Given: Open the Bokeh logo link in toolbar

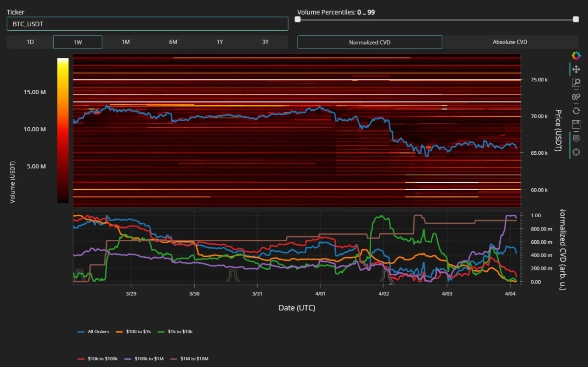Looking at the screenshot, I should (x=576, y=56).
